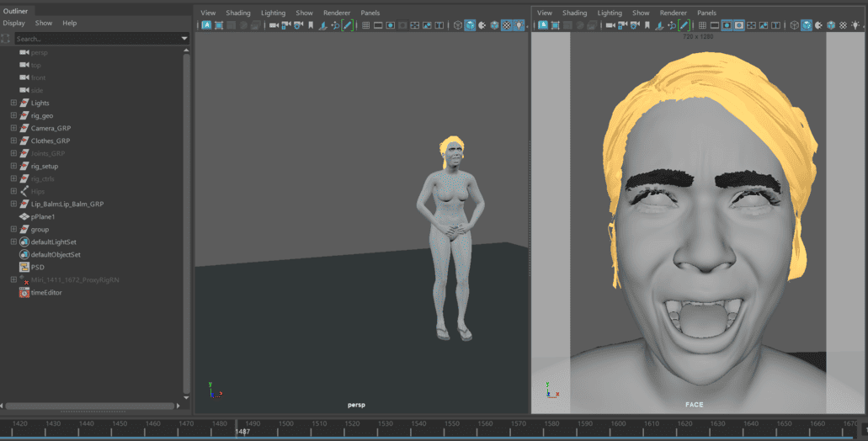Select the Outliner panel tab
868x441 pixels.
click(x=15, y=10)
